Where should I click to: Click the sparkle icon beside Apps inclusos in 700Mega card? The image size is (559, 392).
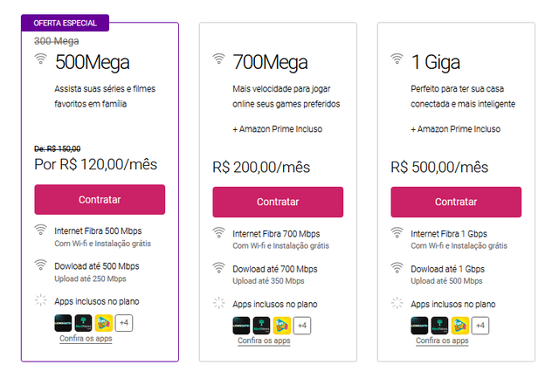tap(219, 303)
